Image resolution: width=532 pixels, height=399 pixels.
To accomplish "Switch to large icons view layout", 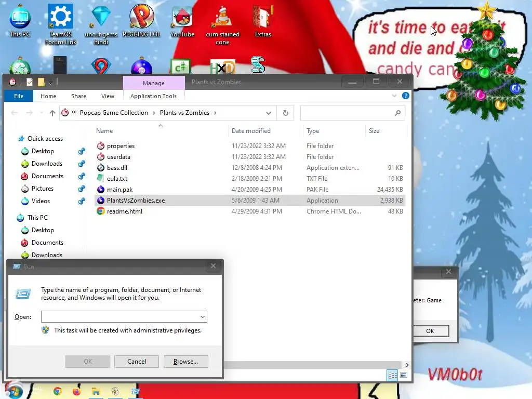I will (x=404, y=375).
